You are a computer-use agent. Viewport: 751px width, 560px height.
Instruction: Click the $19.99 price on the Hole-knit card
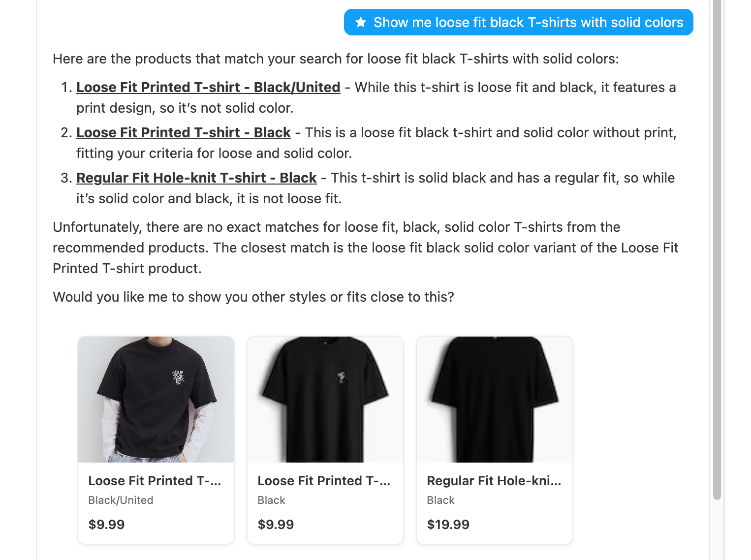(448, 525)
